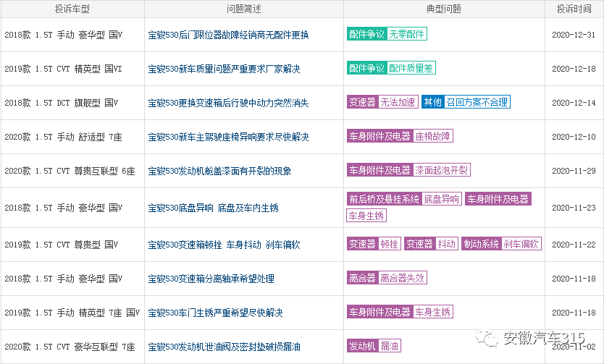
Task: Click the date 2020-12-14
Action: pos(574,103)
